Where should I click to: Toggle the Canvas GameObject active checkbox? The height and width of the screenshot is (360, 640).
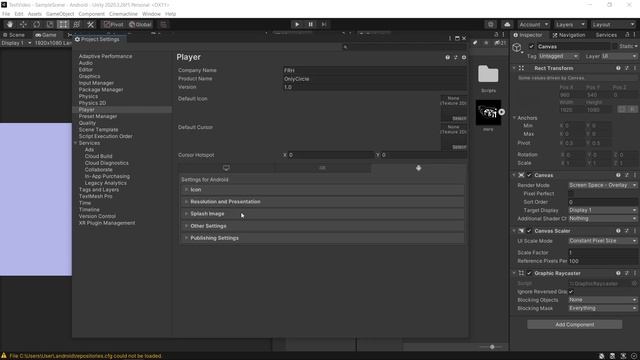click(531, 47)
